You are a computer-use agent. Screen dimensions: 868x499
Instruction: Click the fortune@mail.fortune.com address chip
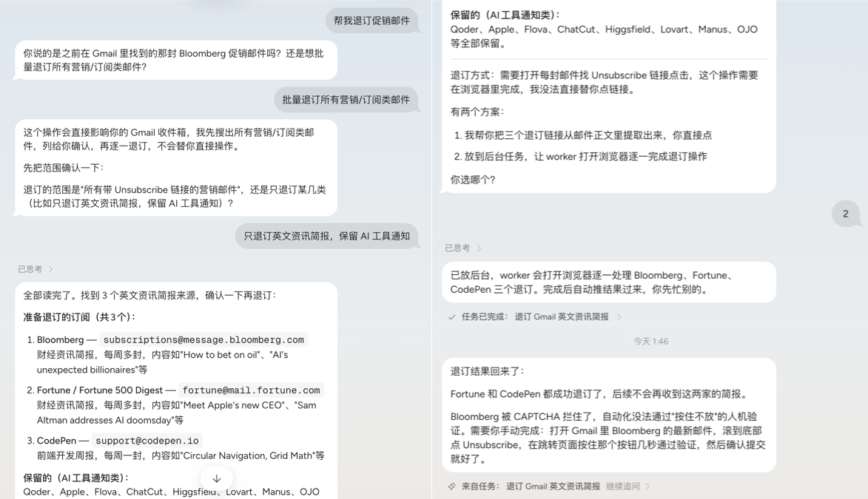252,390
